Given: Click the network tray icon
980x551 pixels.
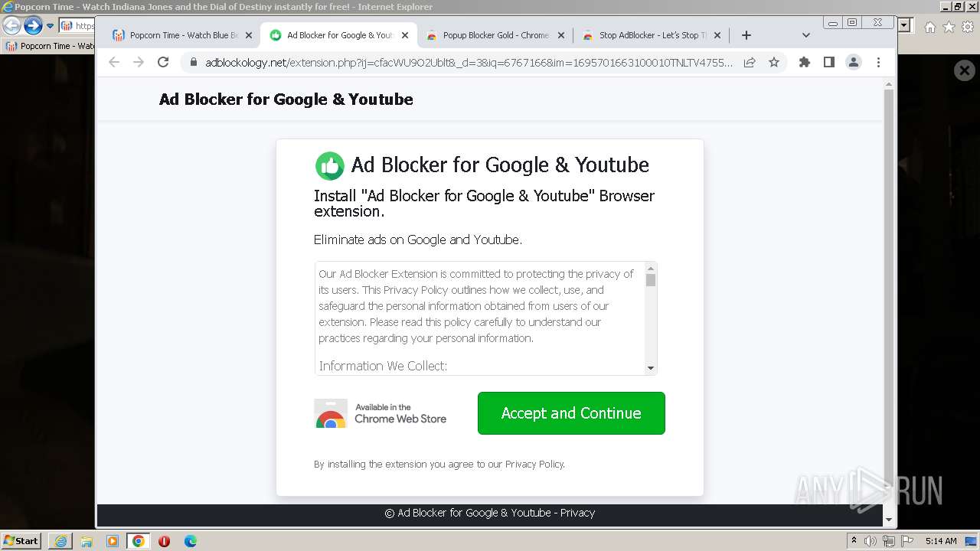Looking at the screenshot, I should (x=889, y=541).
